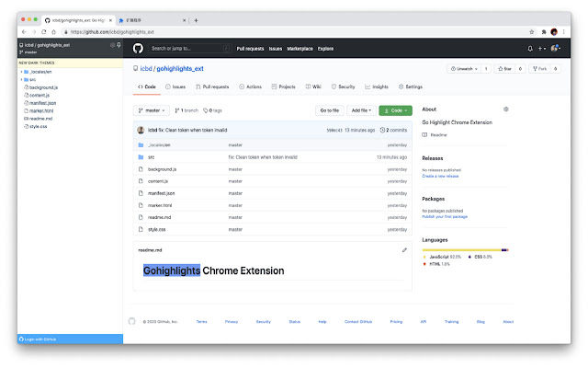Screen dimensions: 588x368
Task: Click Create a new release link
Action: [440, 176]
